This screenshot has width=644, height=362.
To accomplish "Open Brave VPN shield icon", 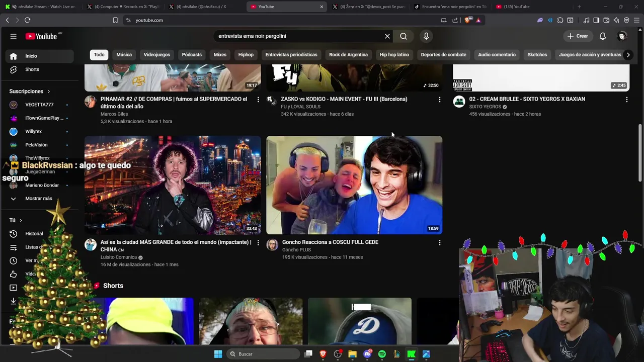I will [x=626, y=20].
